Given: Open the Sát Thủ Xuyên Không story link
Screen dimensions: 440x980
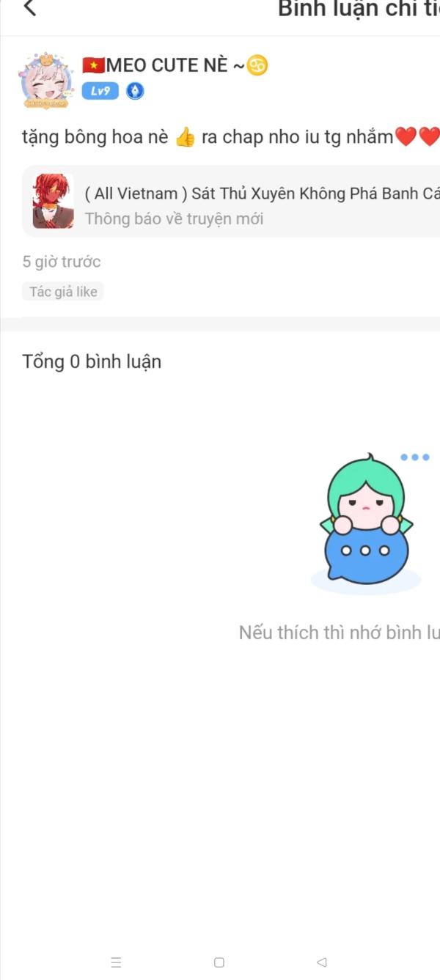Looking at the screenshot, I should tap(263, 194).
